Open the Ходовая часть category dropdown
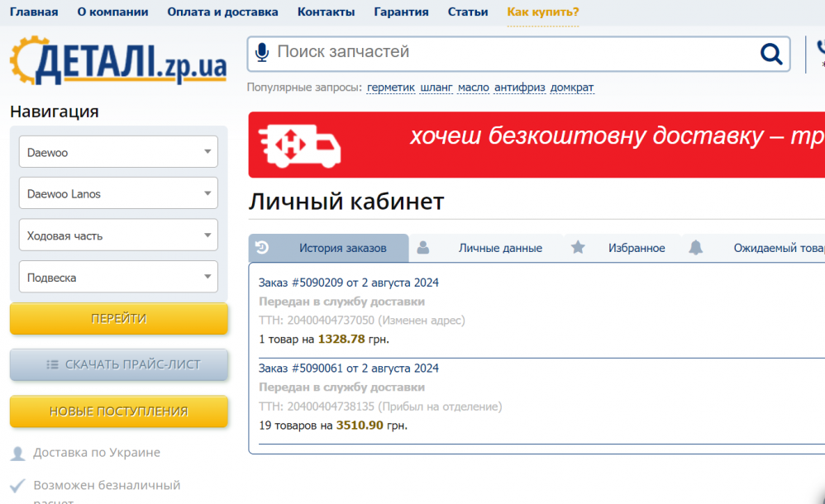Image resolution: width=825 pixels, height=504 pixels. click(x=118, y=235)
